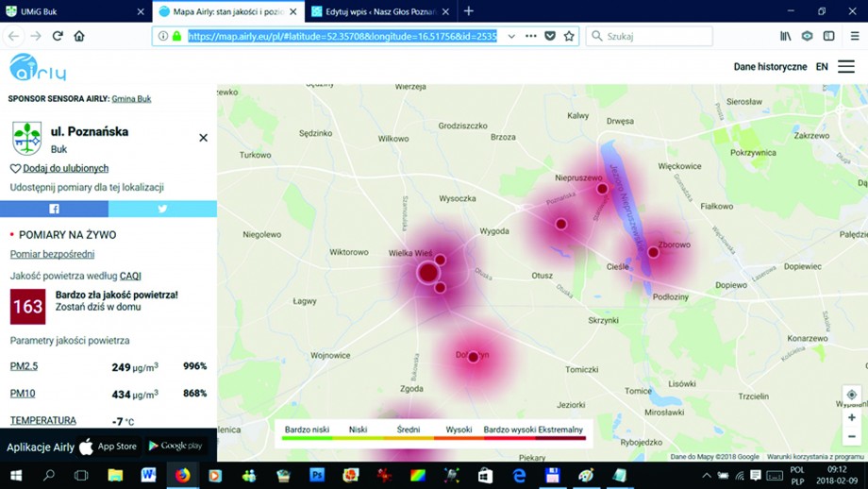
Task: Open the CAQI index link
Action: pyautogui.click(x=130, y=276)
